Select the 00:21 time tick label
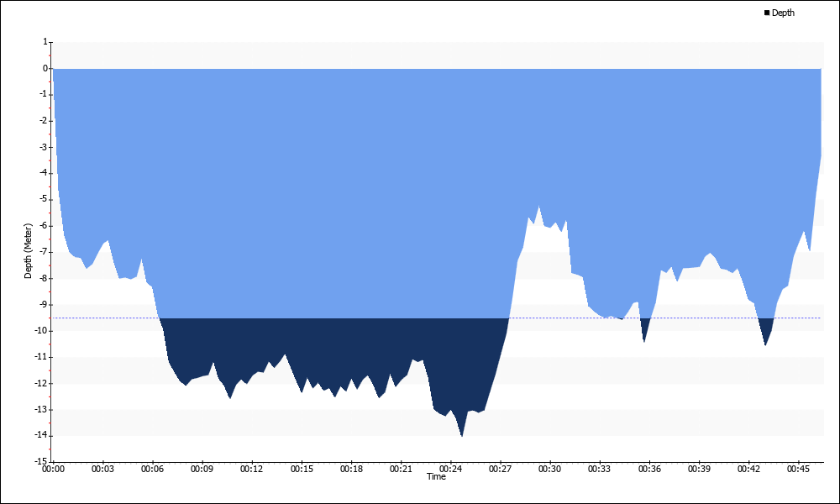Viewport: 840px width, 504px height. [x=401, y=470]
